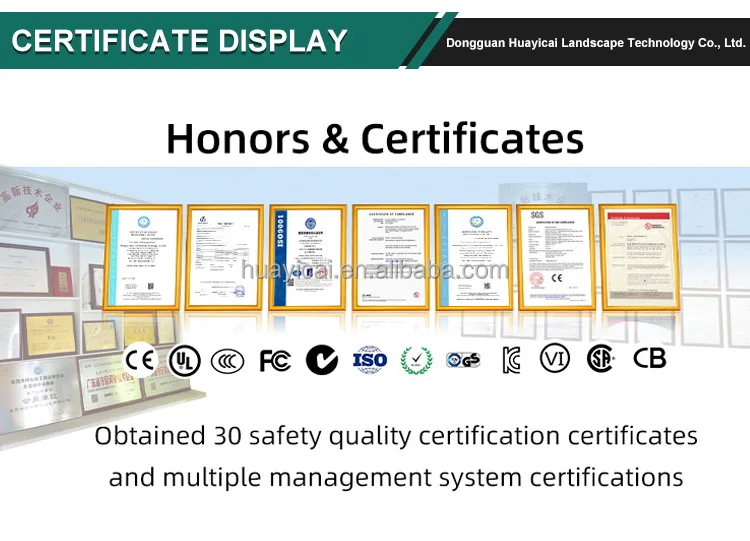The height and width of the screenshot is (541, 750).
Task: Click the CSA certification logo
Action: pyautogui.click(x=600, y=358)
